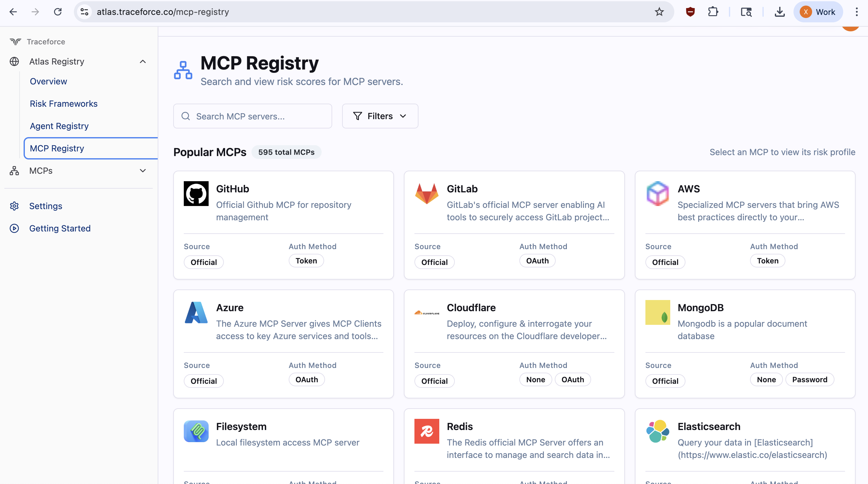This screenshot has height=484, width=868.
Task: Select the Redis logo
Action: click(427, 431)
